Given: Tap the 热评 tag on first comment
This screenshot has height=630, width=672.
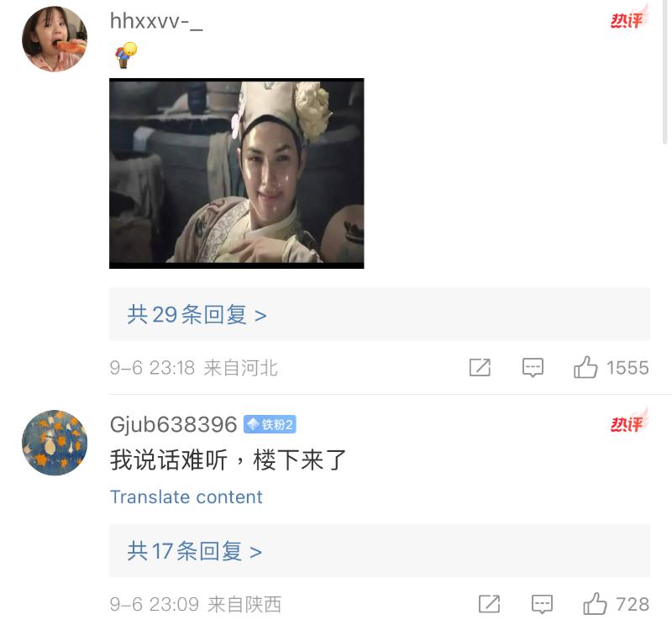Looking at the screenshot, I should click(629, 18).
